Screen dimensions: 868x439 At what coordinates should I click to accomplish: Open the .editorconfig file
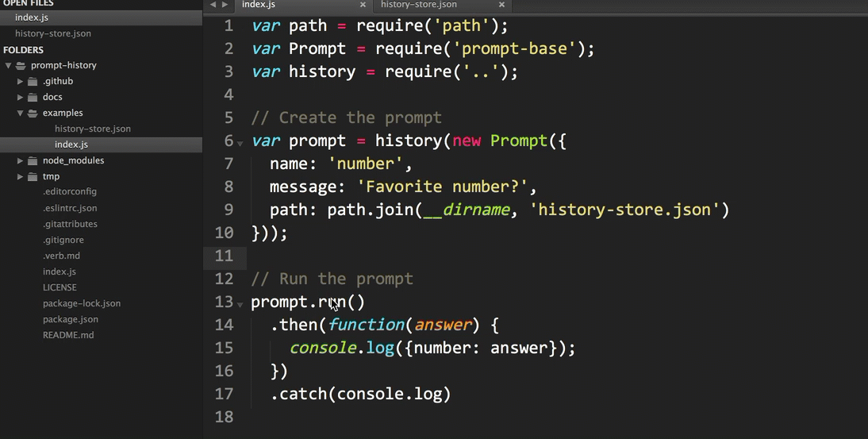[x=70, y=191]
